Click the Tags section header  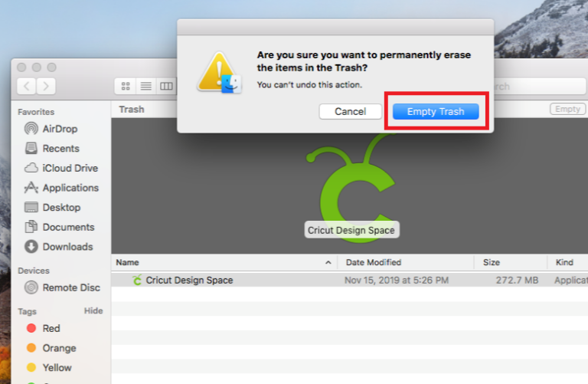[27, 311]
